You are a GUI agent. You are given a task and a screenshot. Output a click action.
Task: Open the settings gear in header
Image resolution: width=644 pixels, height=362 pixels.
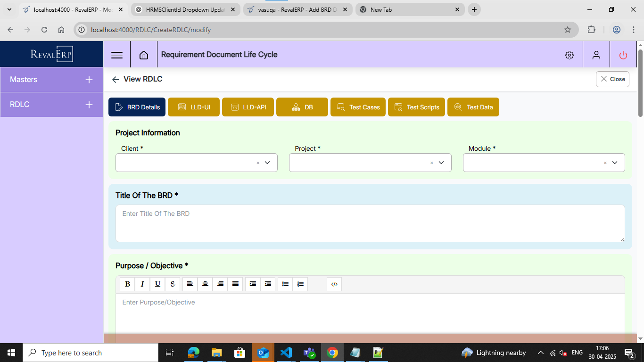[569, 55]
